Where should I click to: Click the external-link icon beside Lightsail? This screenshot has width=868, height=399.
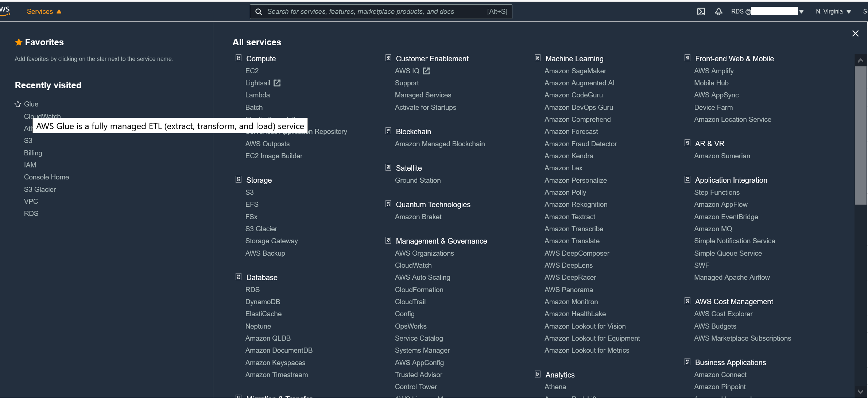point(277,83)
